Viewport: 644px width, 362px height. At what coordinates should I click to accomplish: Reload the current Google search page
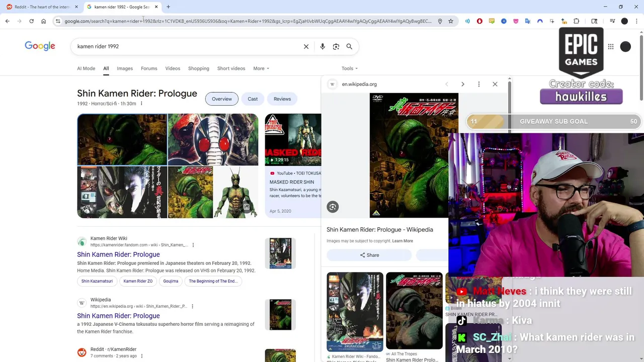pyautogui.click(x=31, y=21)
